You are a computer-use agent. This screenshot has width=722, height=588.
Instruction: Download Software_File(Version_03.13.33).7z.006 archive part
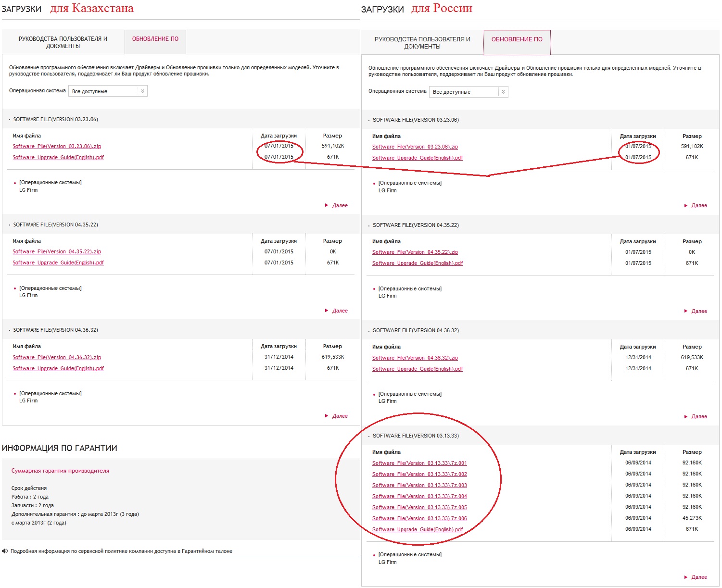coord(419,518)
